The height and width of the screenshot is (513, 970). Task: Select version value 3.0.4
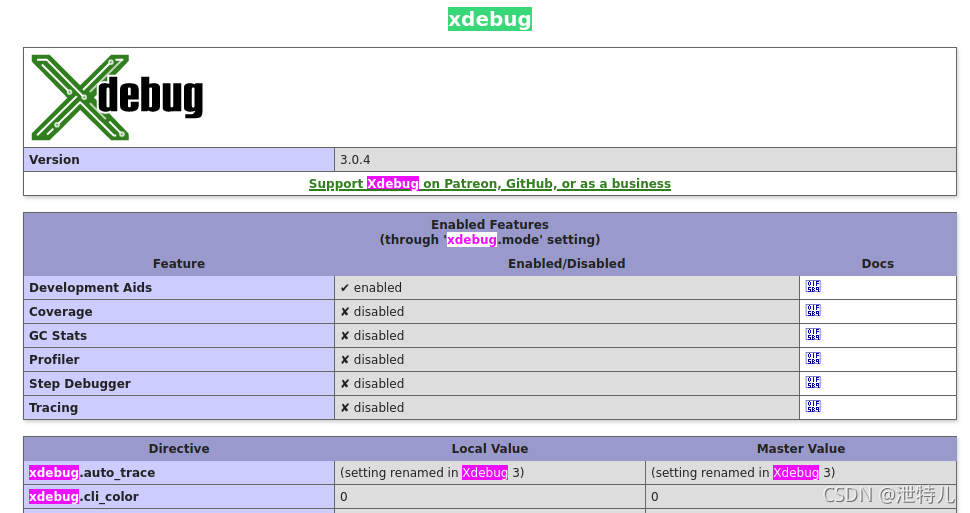click(355, 160)
